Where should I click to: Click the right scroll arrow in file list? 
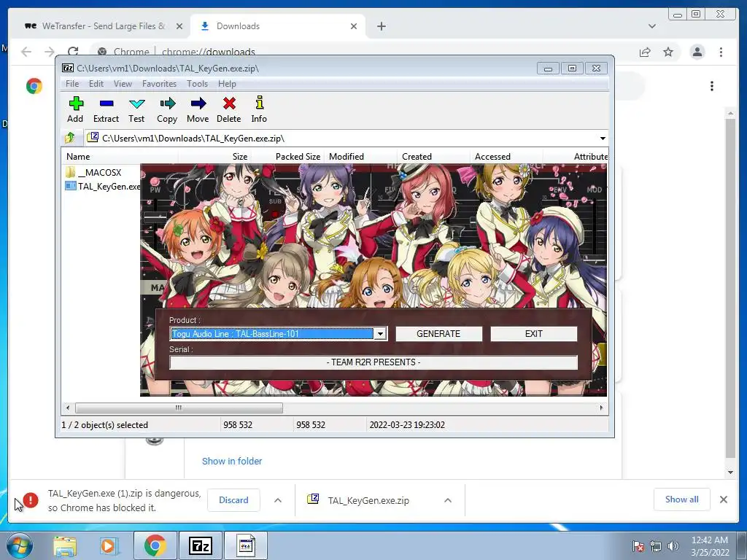601,408
